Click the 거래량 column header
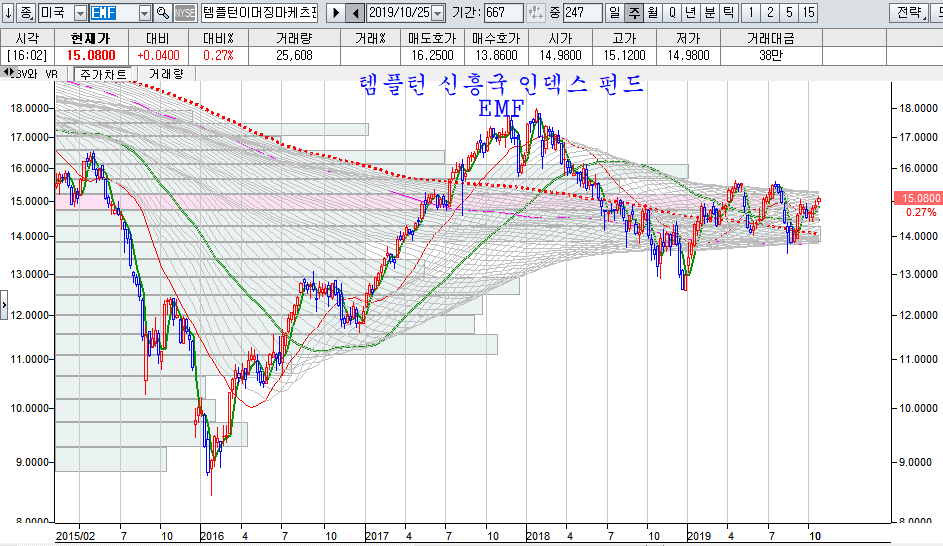The width and height of the screenshot is (943, 546). 294,38
